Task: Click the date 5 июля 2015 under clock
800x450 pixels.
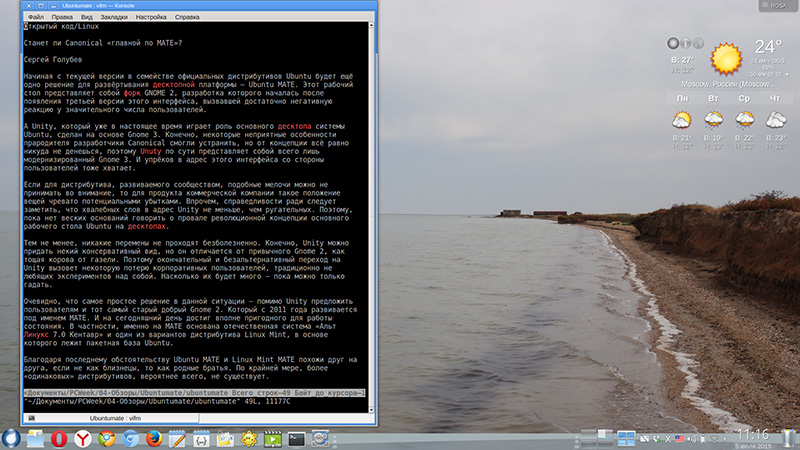Action: [753, 446]
